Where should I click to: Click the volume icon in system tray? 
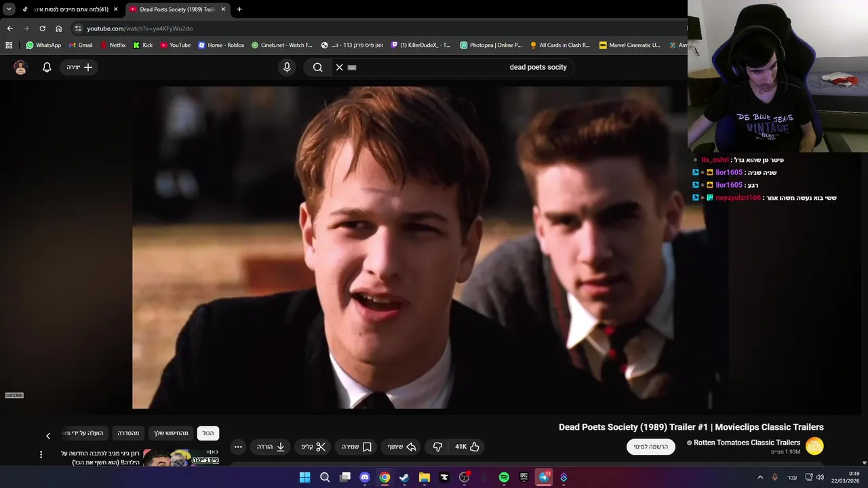coord(821,477)
